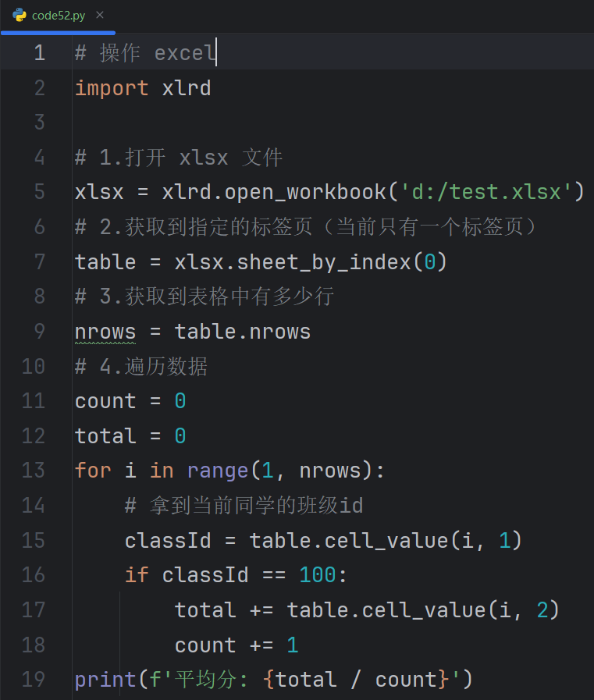Click 'count += 1' on line 18
The height and width of the screenshot is (700, 594).
click(237, 645)
